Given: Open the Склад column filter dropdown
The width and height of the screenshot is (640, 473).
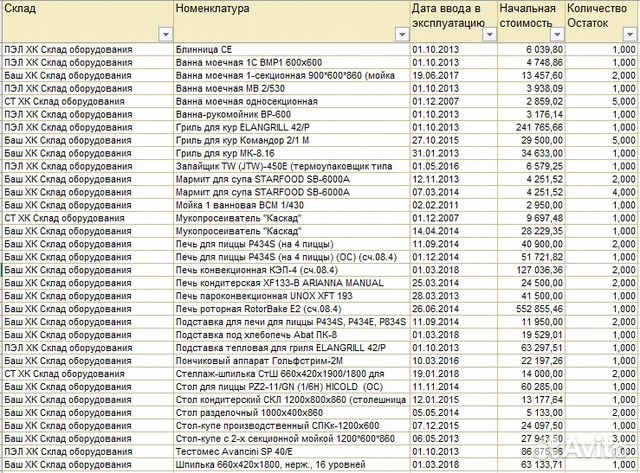Looking at the screenshot, I should point(166,35).
